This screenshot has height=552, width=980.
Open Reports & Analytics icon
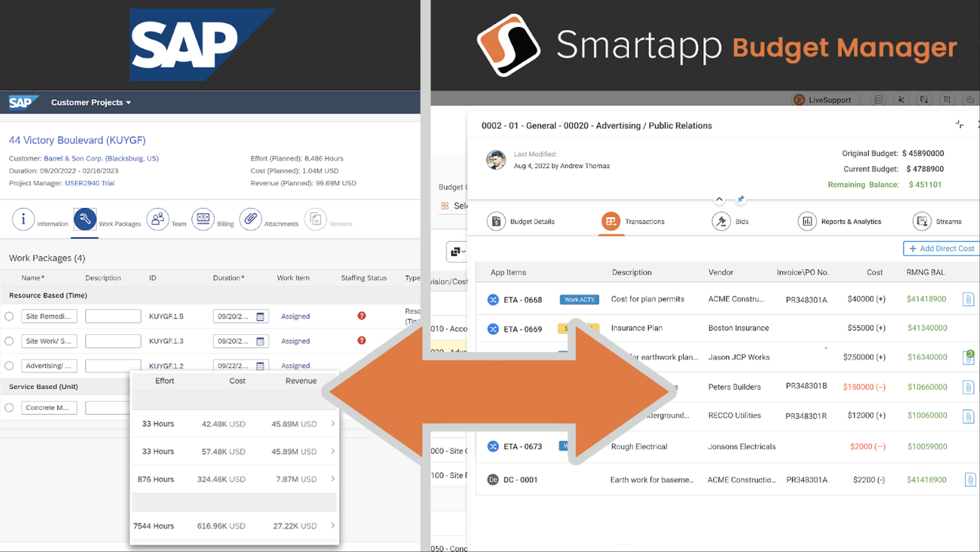(807, 221)
